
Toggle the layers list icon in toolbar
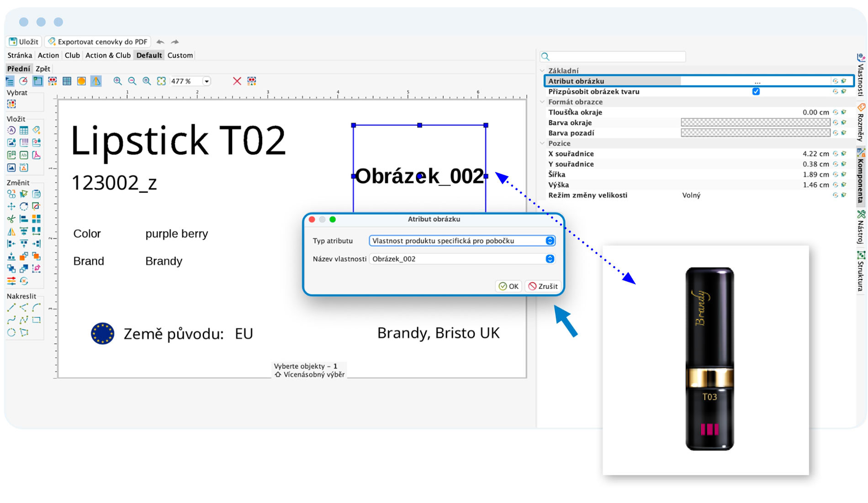[10, 81]
